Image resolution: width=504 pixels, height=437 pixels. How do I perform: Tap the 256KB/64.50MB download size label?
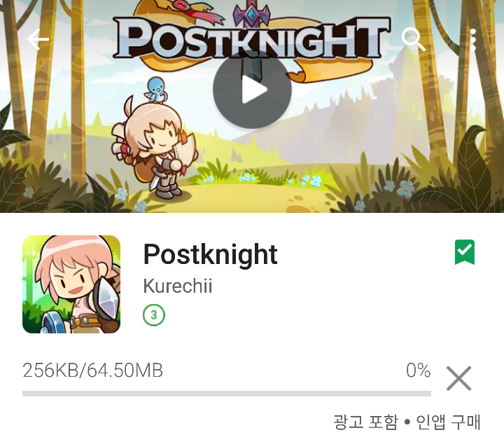(x=92, y=370)
